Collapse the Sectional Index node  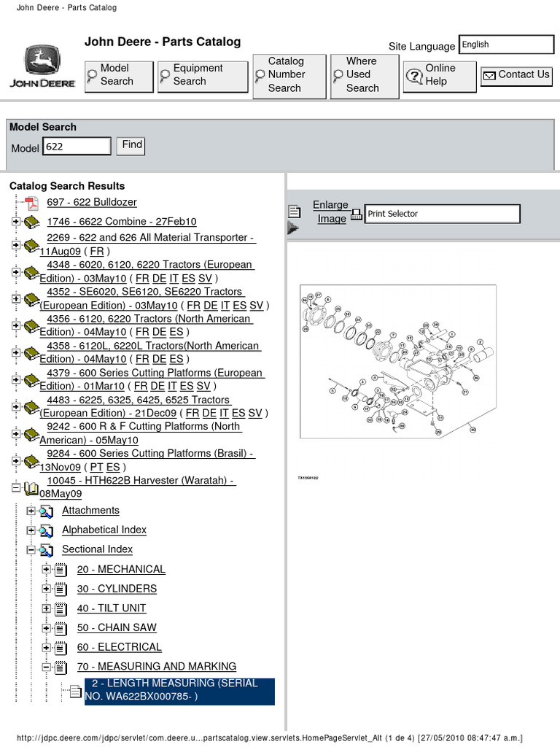(x=31, y=550)
